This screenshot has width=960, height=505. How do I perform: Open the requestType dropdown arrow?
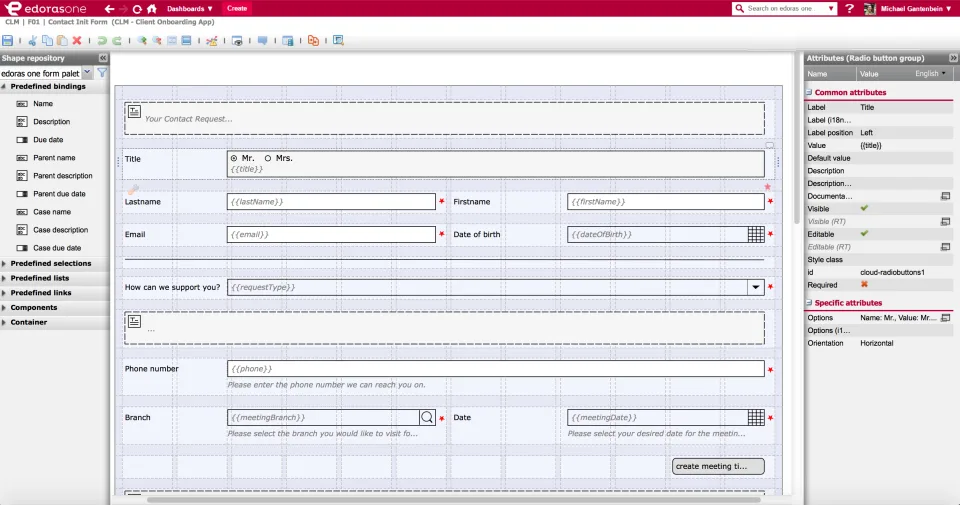(756, 287)
